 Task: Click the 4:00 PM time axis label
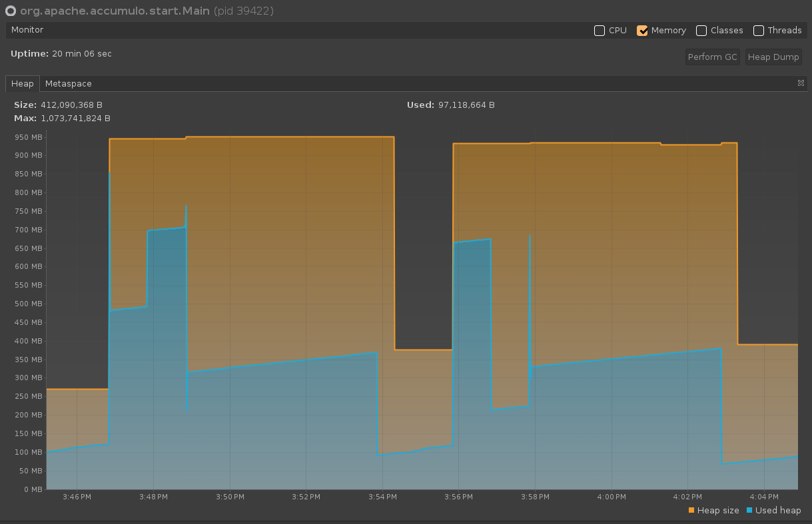(x=611, y=497)
